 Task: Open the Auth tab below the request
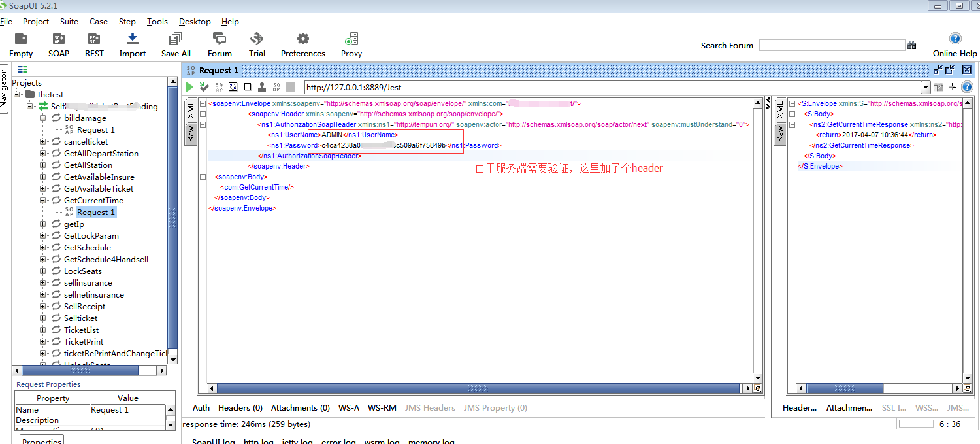pos(201,407)
